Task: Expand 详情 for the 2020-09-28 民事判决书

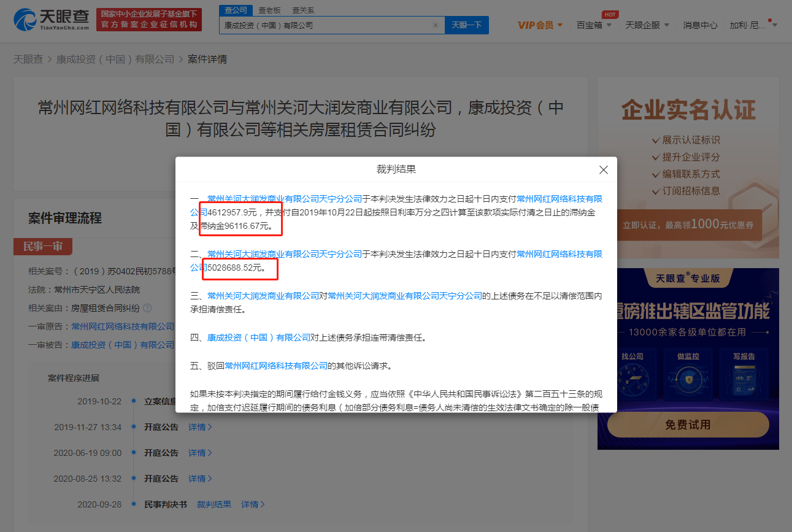Action: click(x=253, y=504)
